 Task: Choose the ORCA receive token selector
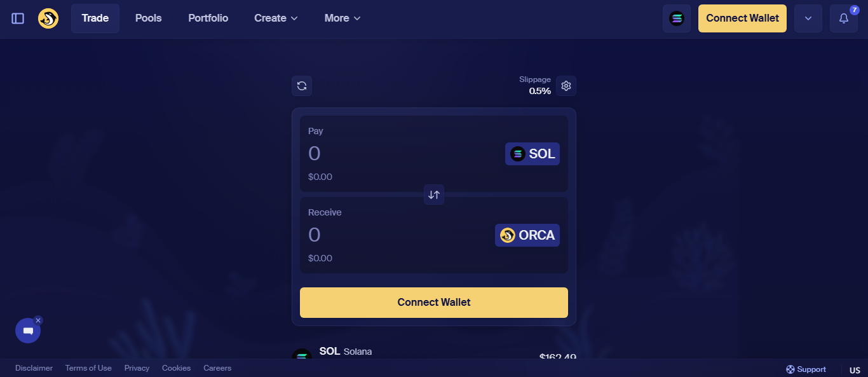(527, 235)
